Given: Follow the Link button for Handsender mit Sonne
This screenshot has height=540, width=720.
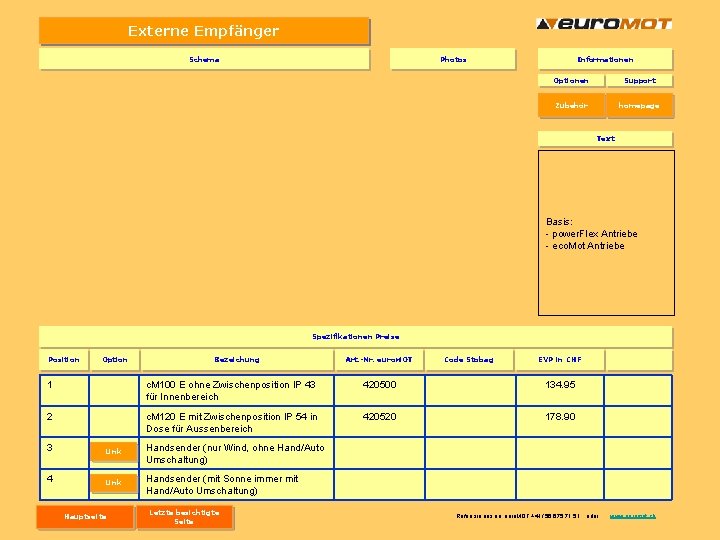Looking at the screenshot, I should (x=113, y=482).
